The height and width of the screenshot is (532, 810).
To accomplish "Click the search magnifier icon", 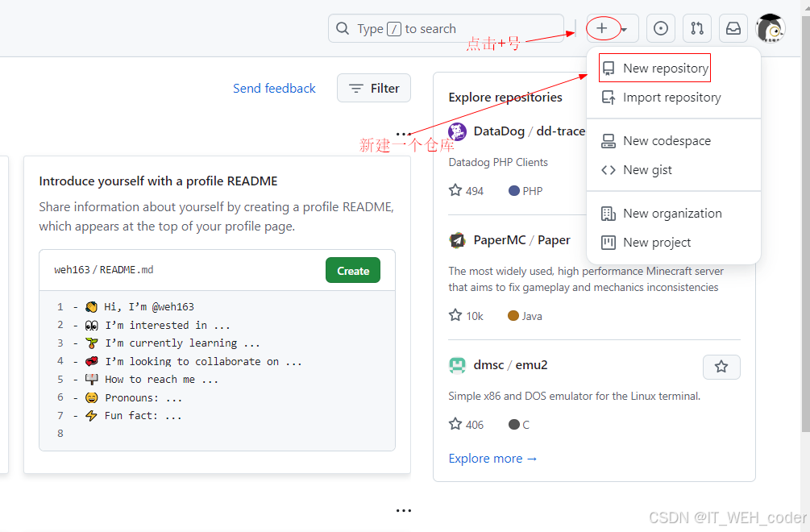I will tap(343, 28).
